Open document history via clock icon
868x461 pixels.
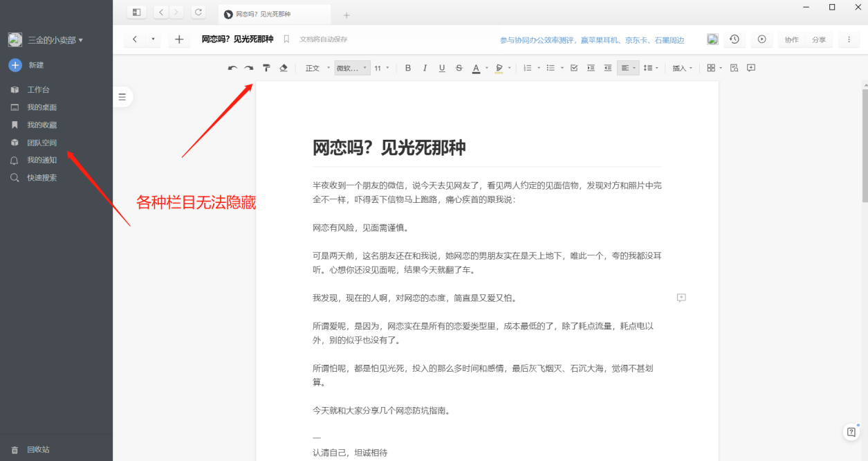click(735, 39)
